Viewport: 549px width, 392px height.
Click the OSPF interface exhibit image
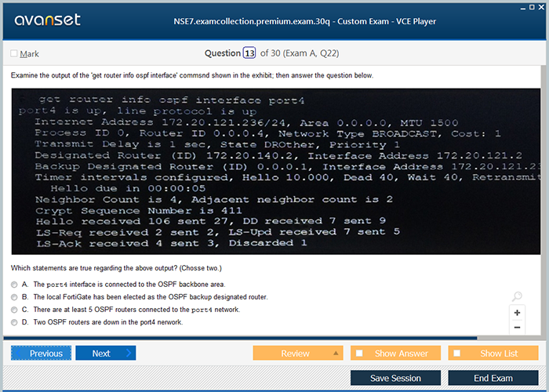275,172
